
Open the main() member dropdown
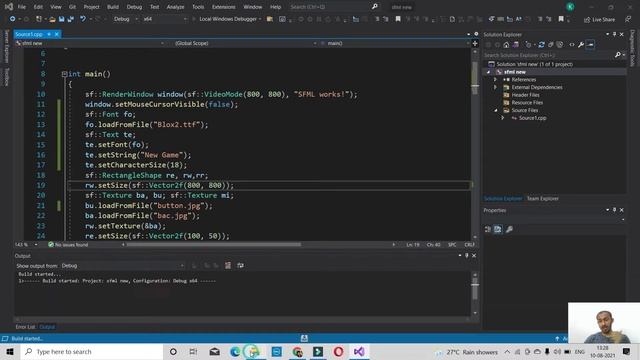coord(394,43)
